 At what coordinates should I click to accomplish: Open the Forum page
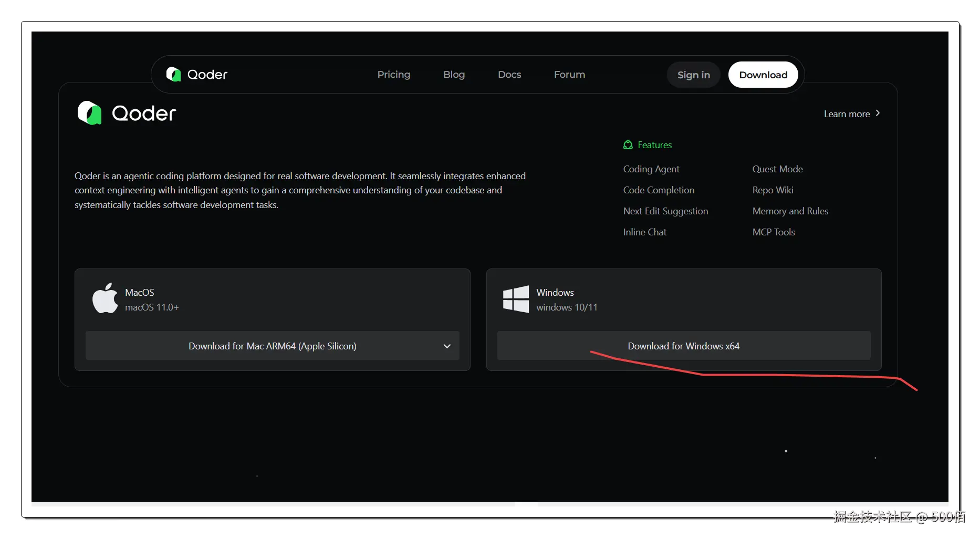click(569, 75)
